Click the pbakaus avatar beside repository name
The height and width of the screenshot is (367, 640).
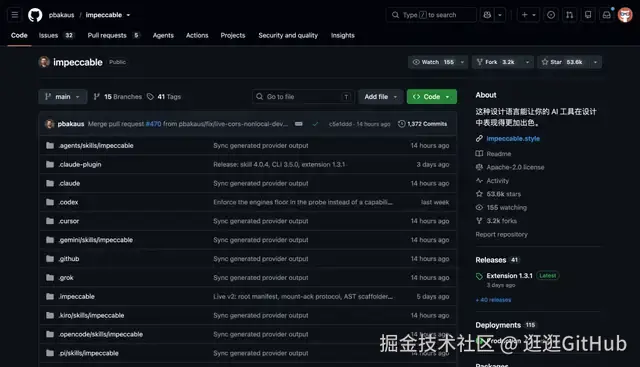click(x=44, y=62)
